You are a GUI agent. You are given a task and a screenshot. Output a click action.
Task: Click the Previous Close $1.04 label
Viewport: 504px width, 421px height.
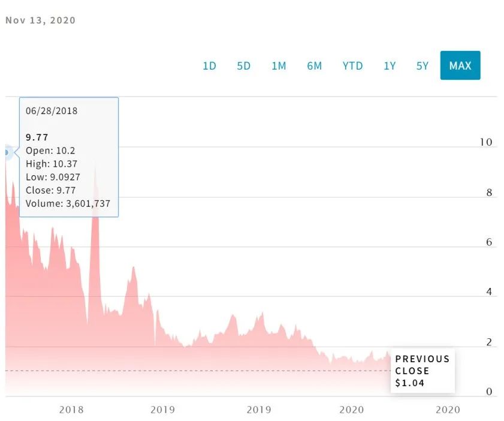point(422,371)
